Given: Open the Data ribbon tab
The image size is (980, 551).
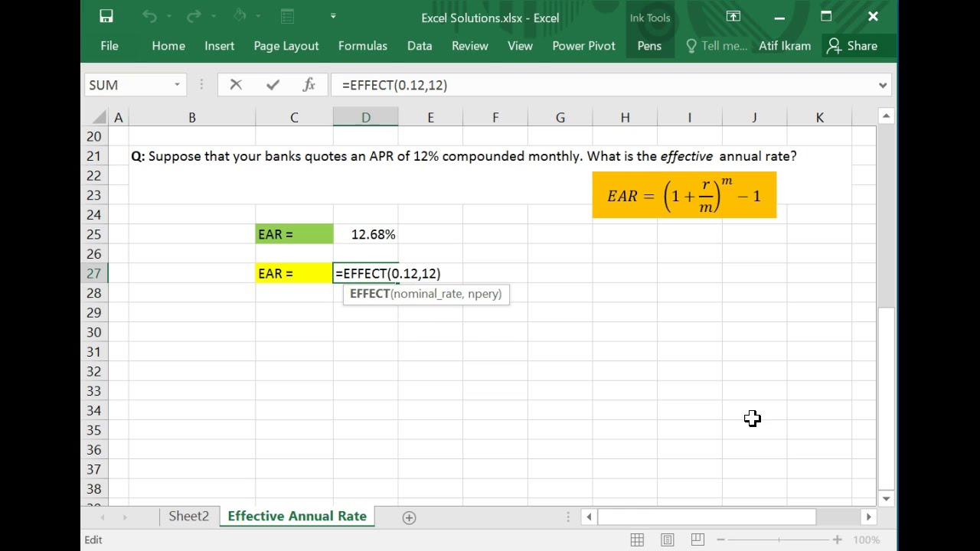Looking at the screenshot, I should [420, 46].
